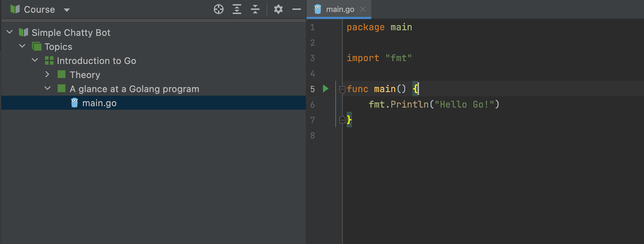The height and width of the screenshot is (244, 644).
Task: Run main function with green gutter arrow
Action: (326, 89)
